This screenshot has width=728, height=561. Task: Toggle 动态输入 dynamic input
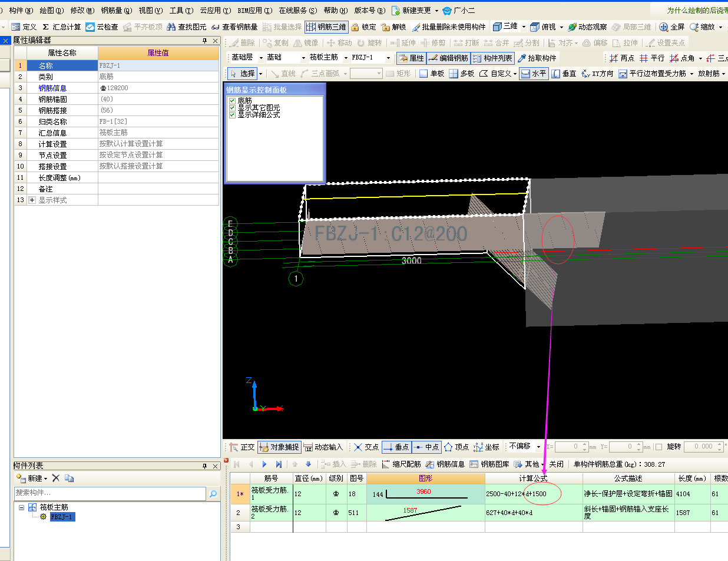pyautogui.click(x=324, y=447)
